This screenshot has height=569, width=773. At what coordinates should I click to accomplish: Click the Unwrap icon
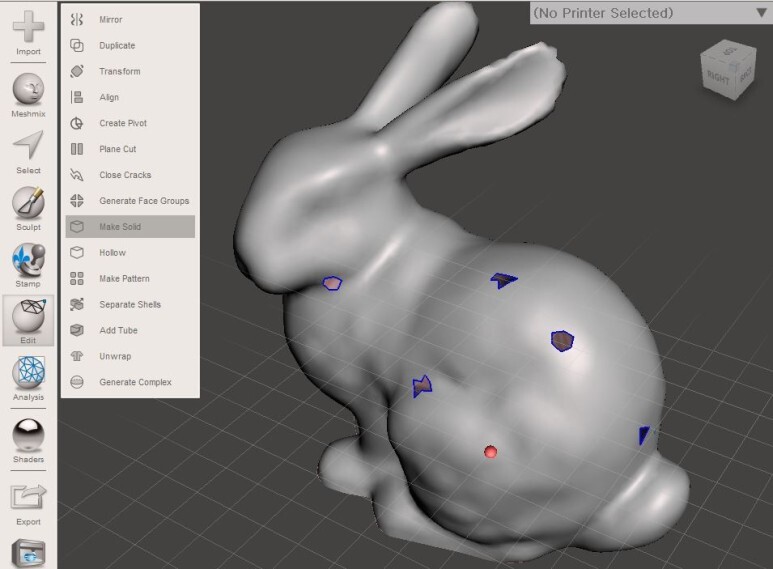tap(77, 356)
